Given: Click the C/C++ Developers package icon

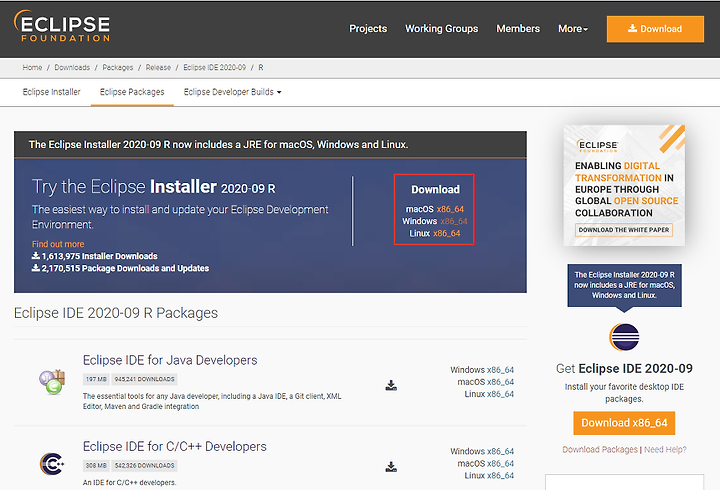Looking at the screenshot, I should point(52,464).
